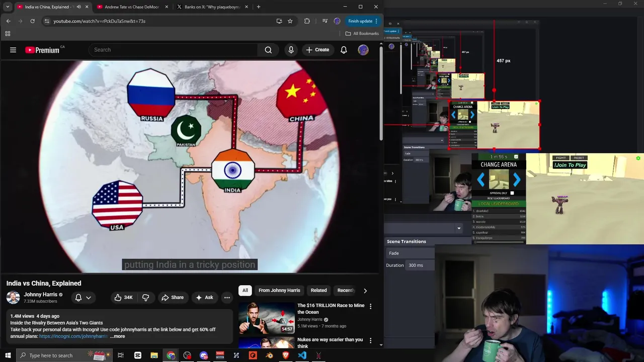Open OBS Studio from the taskbar
Screen dimensions: 644x362
[x=187, y=355]
